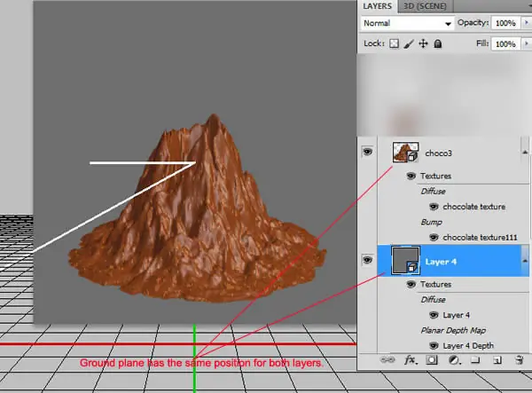Select the Layer 4 thumbnail
Image resolution: width=532 pixels, height=393 pixels.
pos(405,260)
